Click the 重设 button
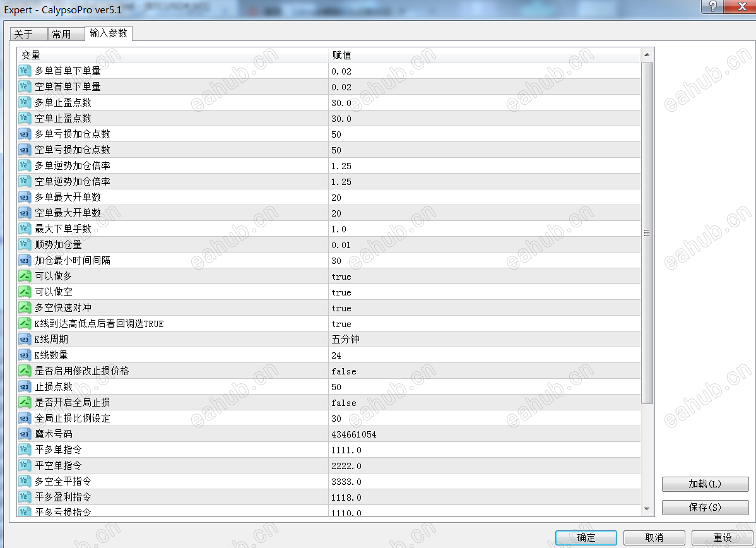 (x=723, y=537)
